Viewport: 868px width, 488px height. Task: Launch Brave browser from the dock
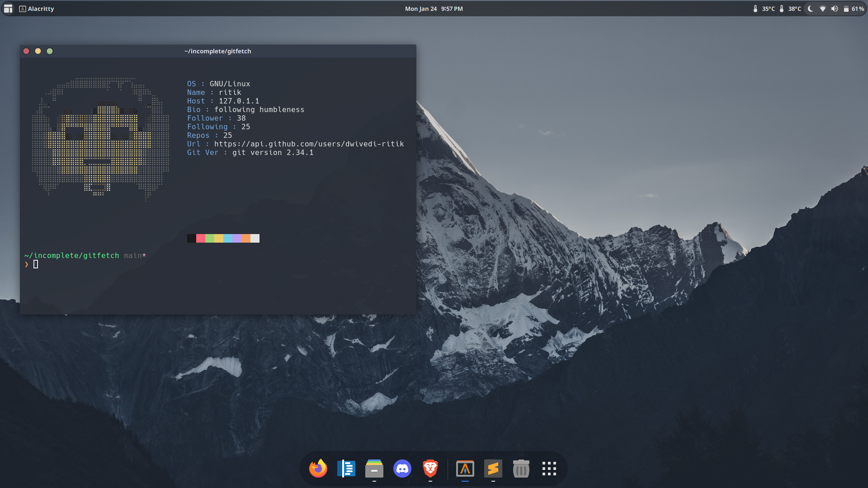pyautogui.click(x=430, y=469)
